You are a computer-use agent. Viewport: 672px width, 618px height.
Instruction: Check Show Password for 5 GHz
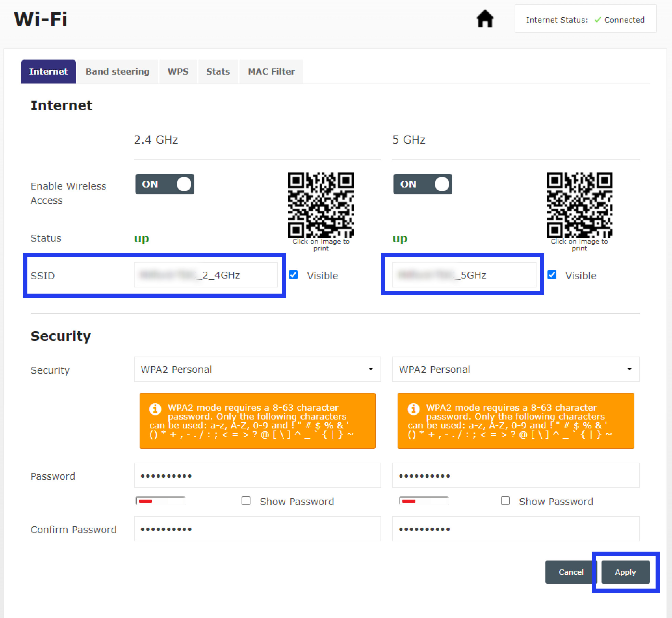(505, 501)
